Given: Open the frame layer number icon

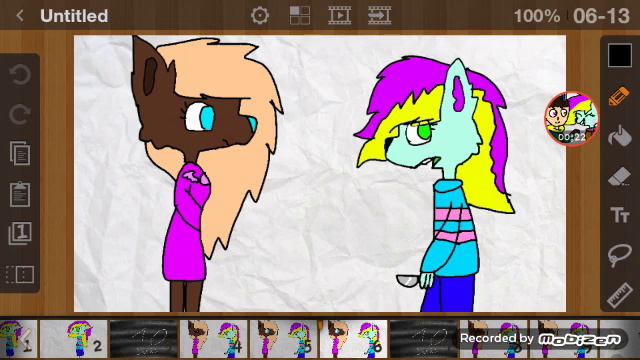Looking at the screenshot, I should [x=20, y=233].
